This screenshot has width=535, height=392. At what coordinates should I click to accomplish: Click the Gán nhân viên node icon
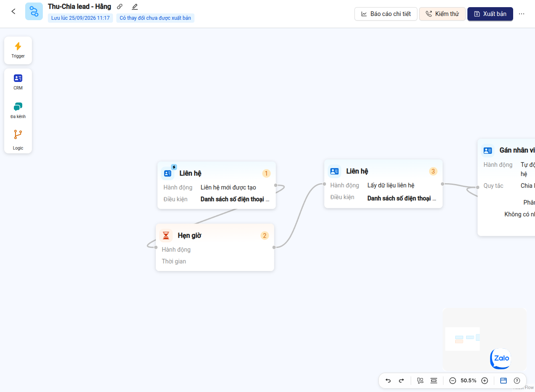488,150
